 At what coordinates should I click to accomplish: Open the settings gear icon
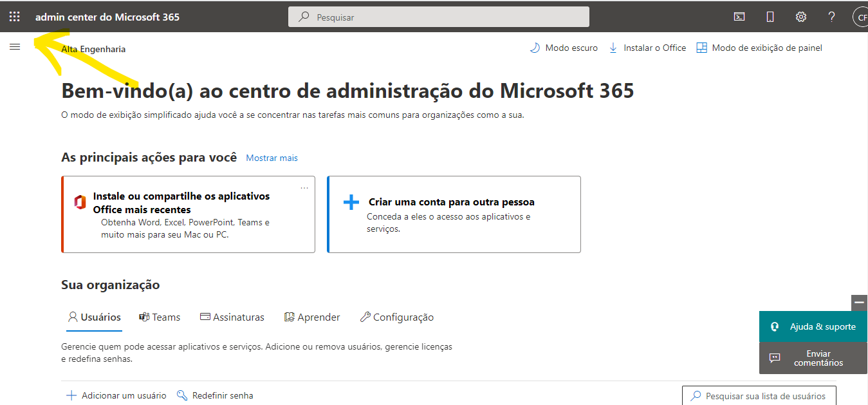pyautogui.click(x=801, y=17)
